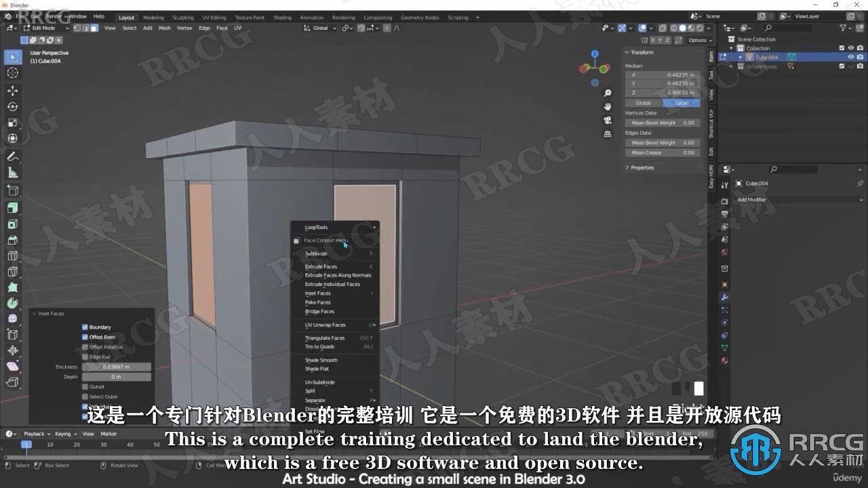
Task: Open the Options dropdown
Action: (x=698, y=40)
